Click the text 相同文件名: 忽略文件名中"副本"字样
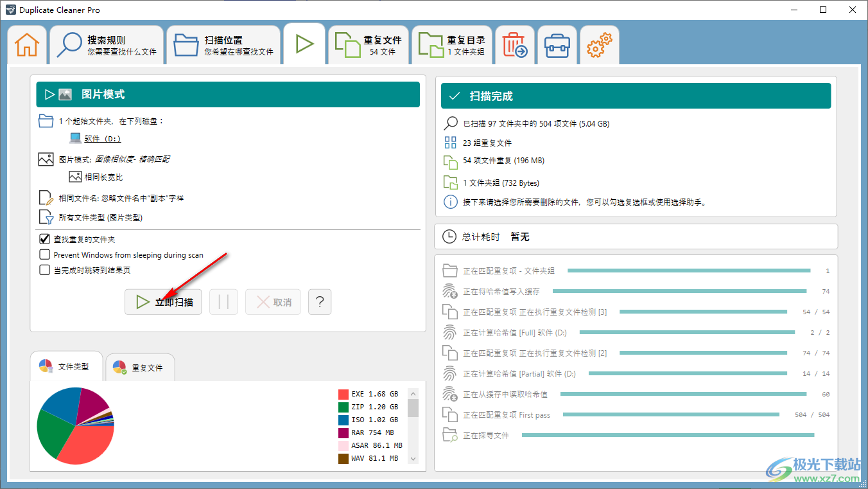 121,198
